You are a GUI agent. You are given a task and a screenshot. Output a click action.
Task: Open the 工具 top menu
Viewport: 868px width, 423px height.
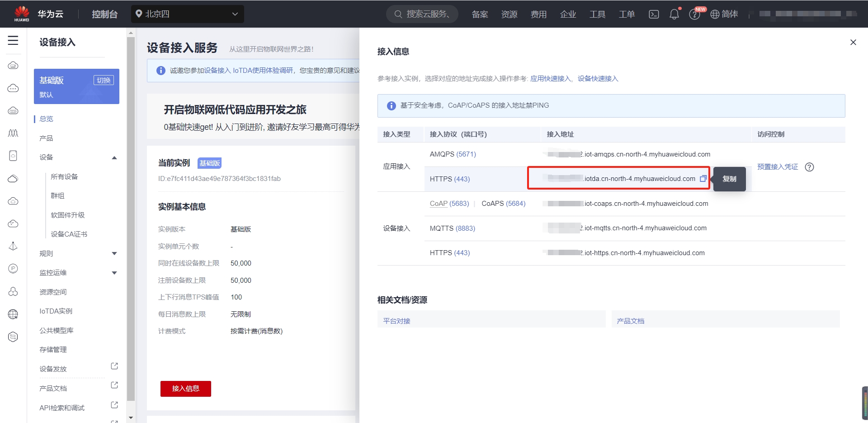pyautogui.click(x=597, y=14)
